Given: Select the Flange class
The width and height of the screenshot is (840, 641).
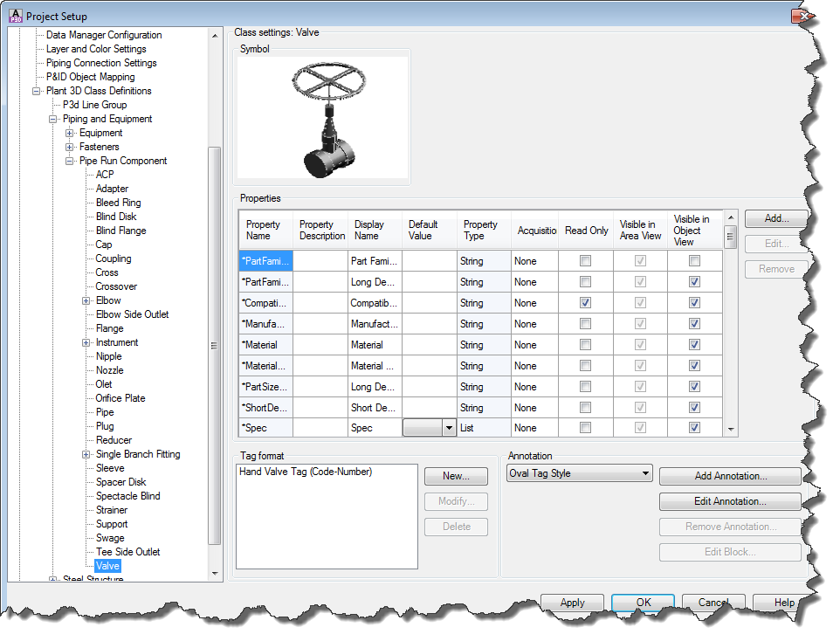Looking at the screenshot, I should click(x=110, y=328).
